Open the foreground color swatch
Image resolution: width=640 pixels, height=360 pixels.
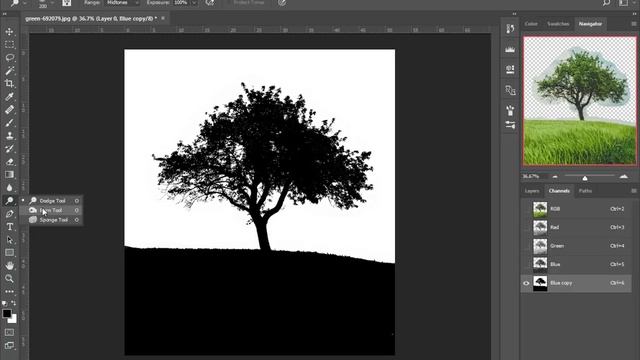[x=7, y=313]
